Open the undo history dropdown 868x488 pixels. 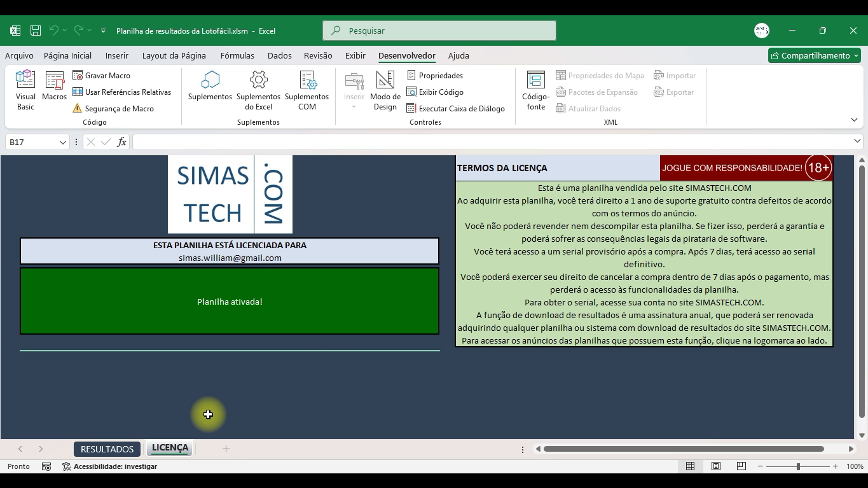point(64,31)
